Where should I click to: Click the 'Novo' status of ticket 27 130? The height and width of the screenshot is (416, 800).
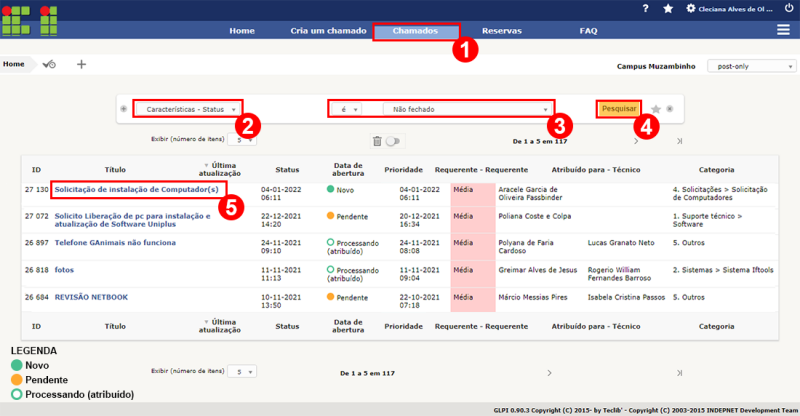[x=341, y=189]
